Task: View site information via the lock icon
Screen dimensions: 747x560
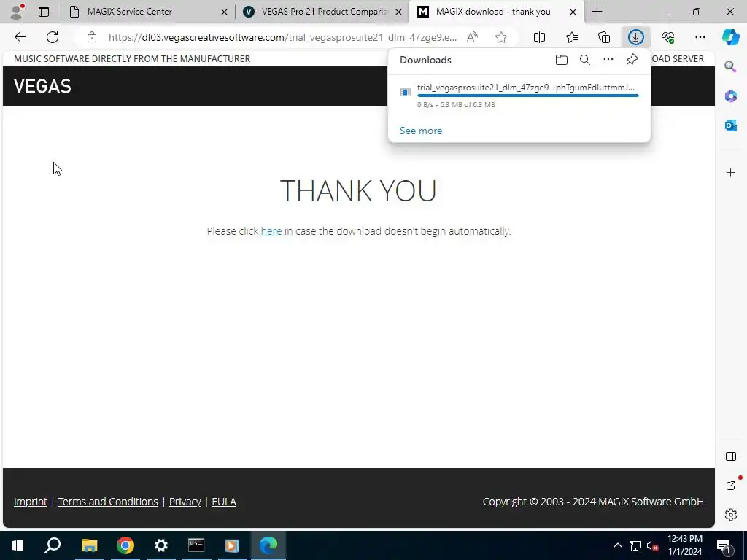Action: (92, 37)
